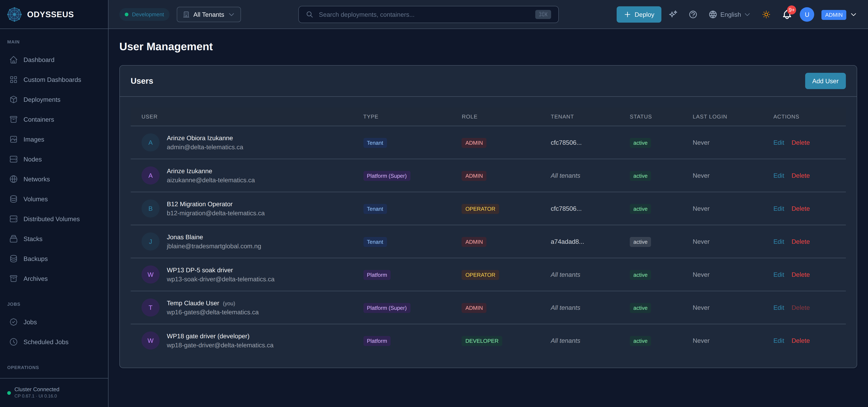Delete the aizukanne@delta-telematics.ca user

tap(800, 175)
